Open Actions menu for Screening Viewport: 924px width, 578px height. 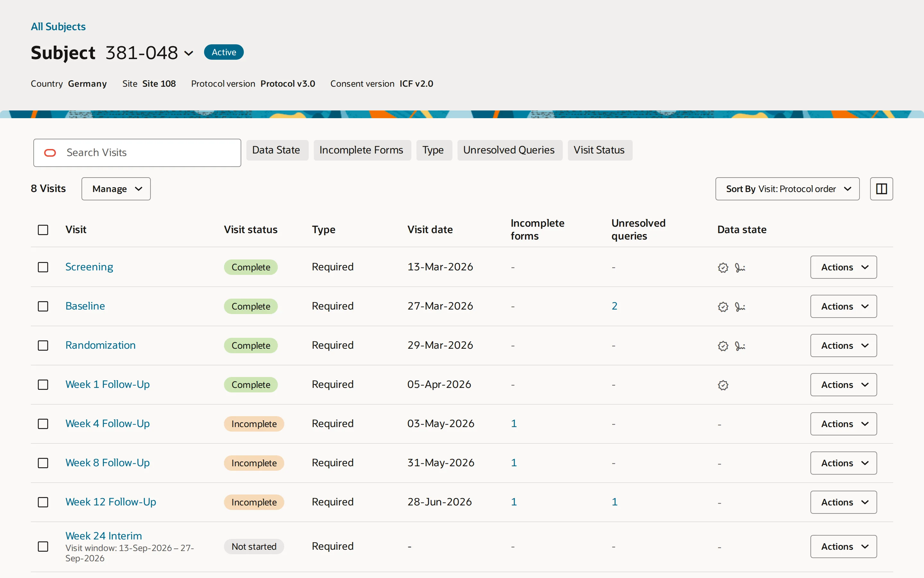point(843,267)
